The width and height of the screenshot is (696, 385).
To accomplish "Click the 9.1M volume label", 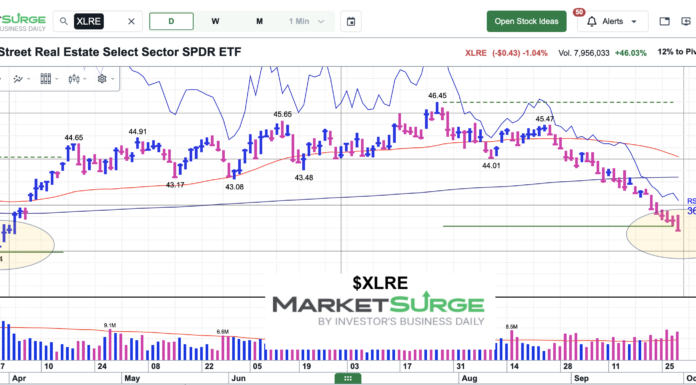I will pos(110,325).
